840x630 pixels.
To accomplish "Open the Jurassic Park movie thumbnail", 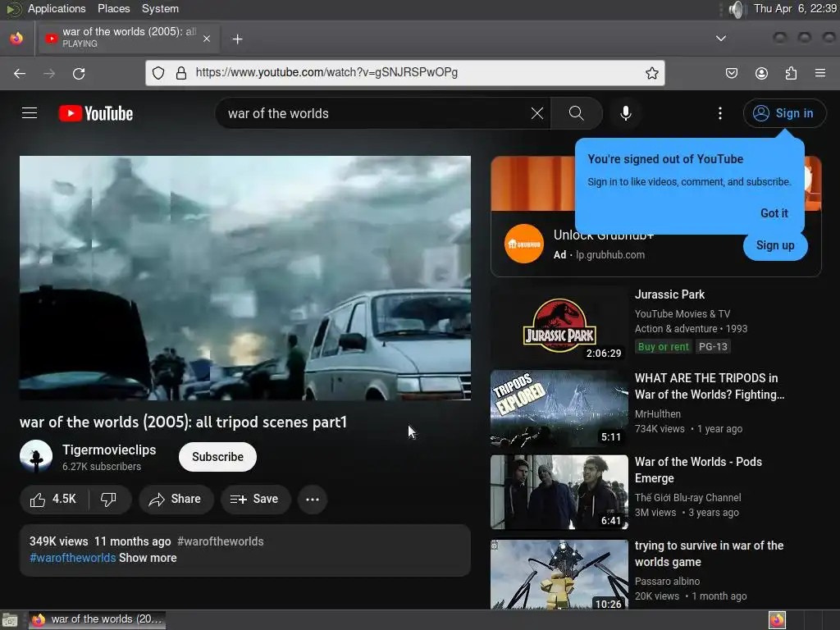I will pyautogui.click(x=559, y=325).
